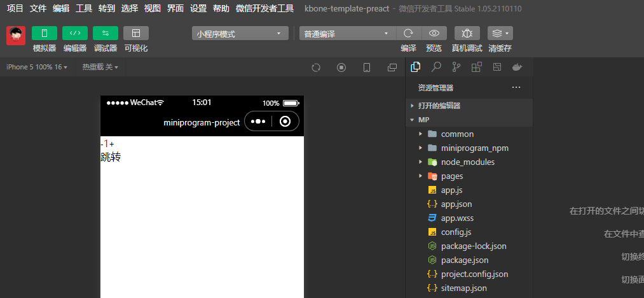The width and height of the screenshot is (644, 298).
Task: Open the clear cache (清缓存) layers dropdown
Action: click(500, 33)
